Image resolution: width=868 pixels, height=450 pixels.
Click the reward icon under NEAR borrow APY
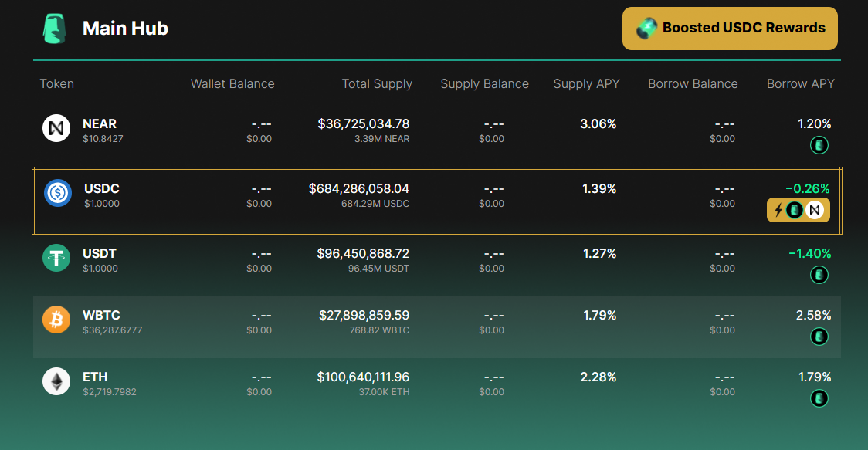point(819,146)
